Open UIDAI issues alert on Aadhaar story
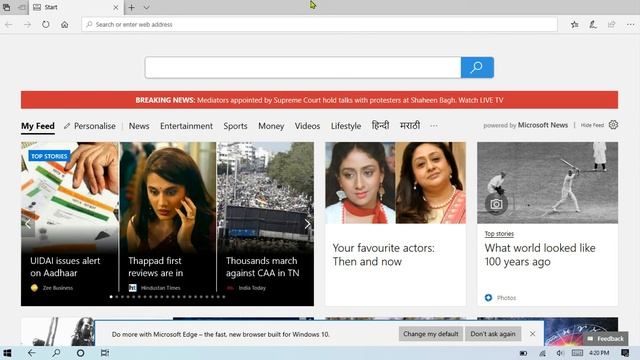 click(65, 267)
